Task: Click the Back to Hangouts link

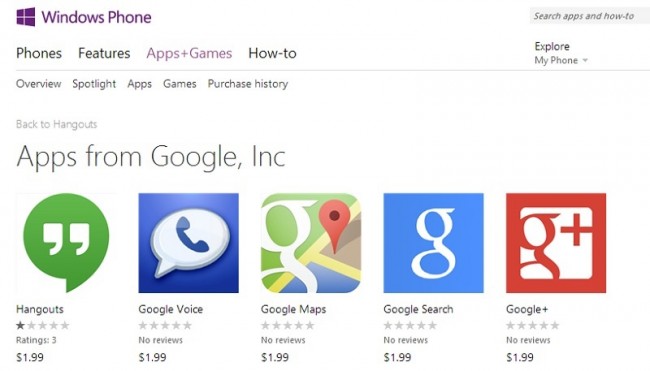Action: click(x=56, y=124)
